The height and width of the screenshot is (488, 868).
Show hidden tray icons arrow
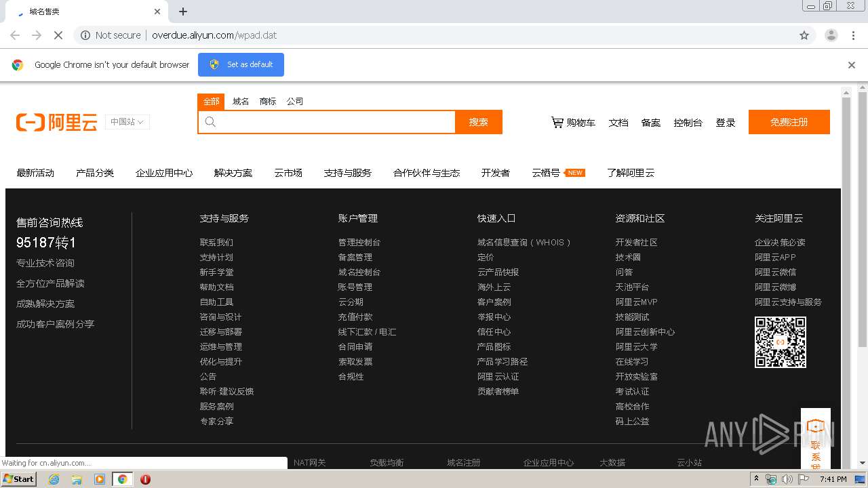click(756, 479)
